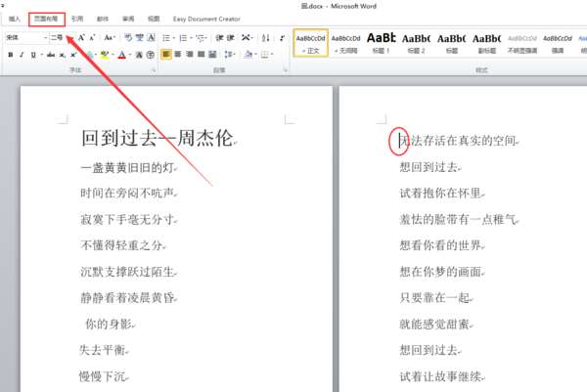Open underline style dropdown arrow
The image size is (587, 392).
coord(41,55)
